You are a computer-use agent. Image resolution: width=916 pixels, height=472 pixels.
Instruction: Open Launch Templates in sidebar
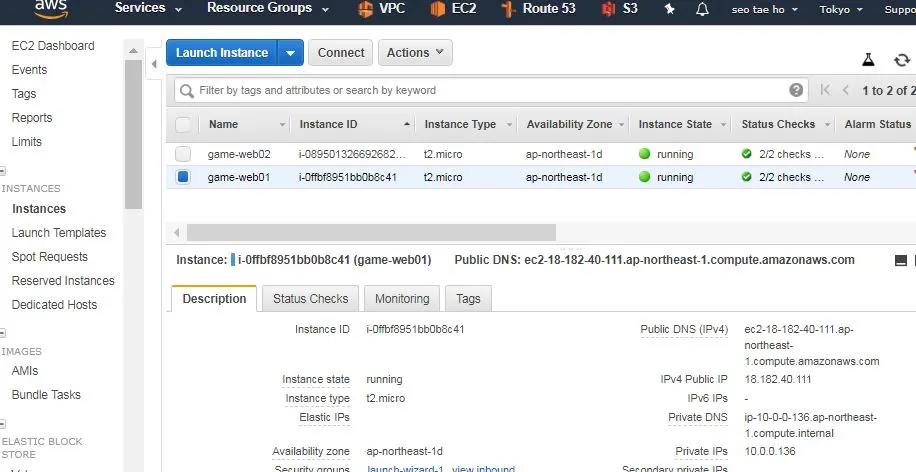[x=58, y=232]
